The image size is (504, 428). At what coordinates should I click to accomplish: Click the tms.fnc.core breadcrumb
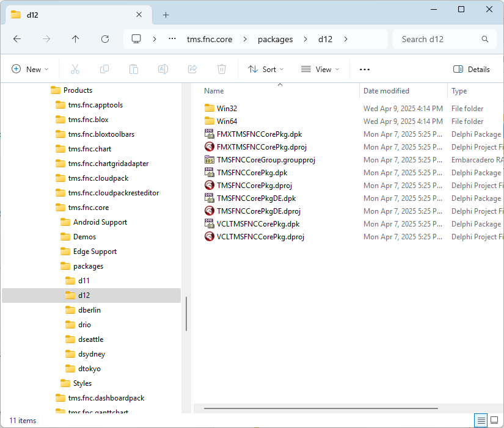[x=210, y=39]
